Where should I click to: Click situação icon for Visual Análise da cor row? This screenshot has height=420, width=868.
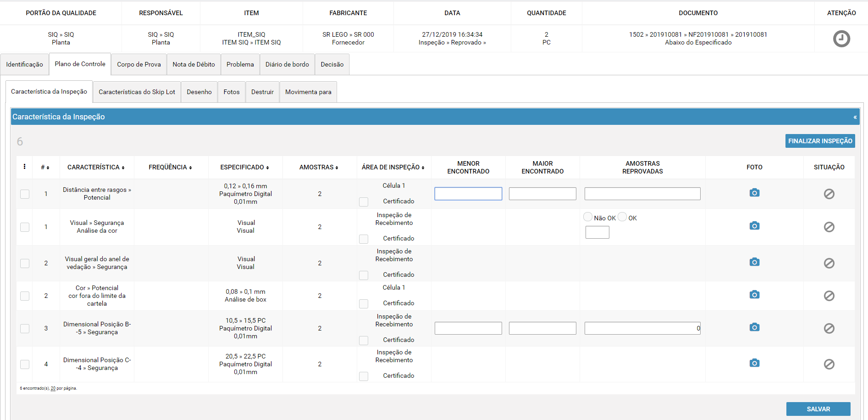click(x=829, y=227)
